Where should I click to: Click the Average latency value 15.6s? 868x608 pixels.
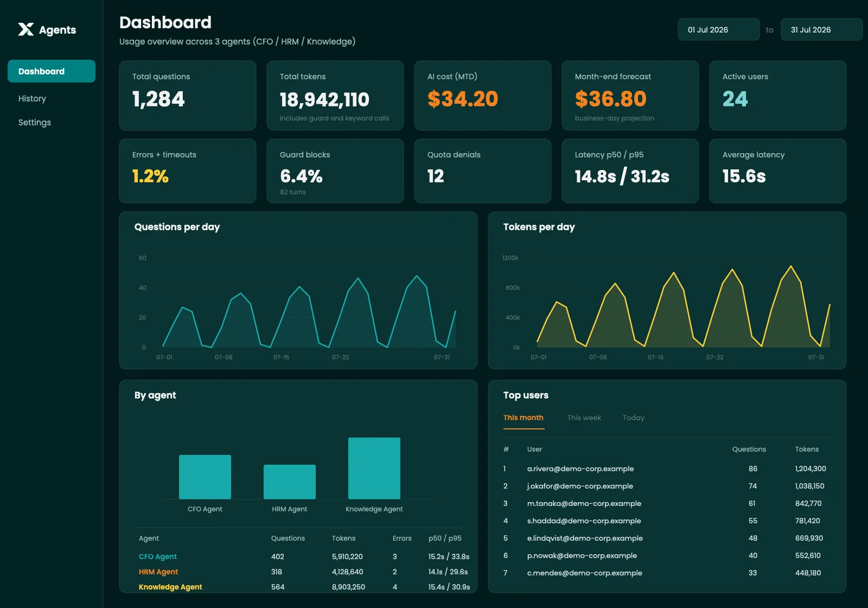[744, 176]
